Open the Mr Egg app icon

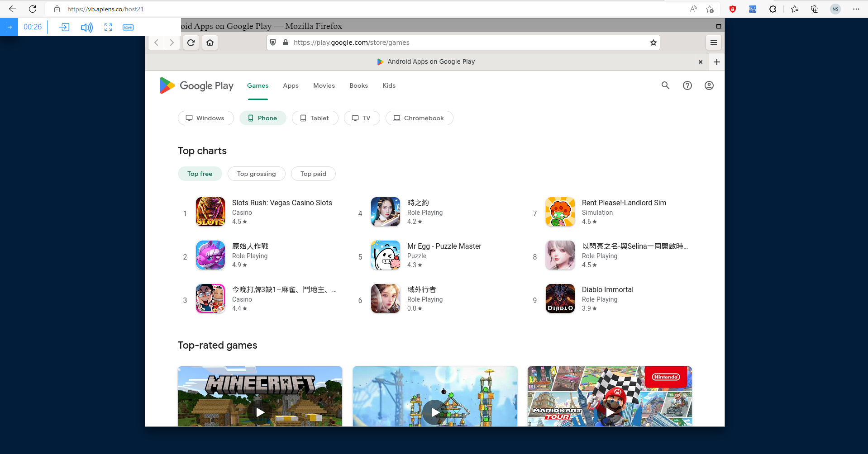[x=385, y=255]
